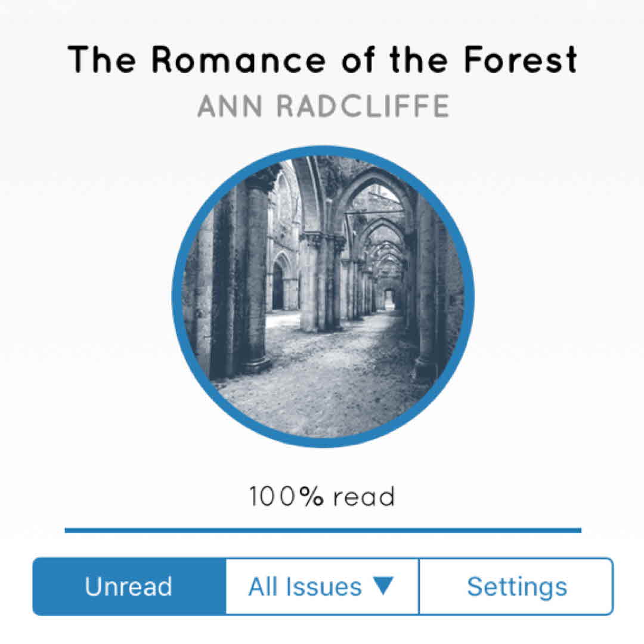
Task: Open the All Issues dropdown
Action: [x=322, y=586]
